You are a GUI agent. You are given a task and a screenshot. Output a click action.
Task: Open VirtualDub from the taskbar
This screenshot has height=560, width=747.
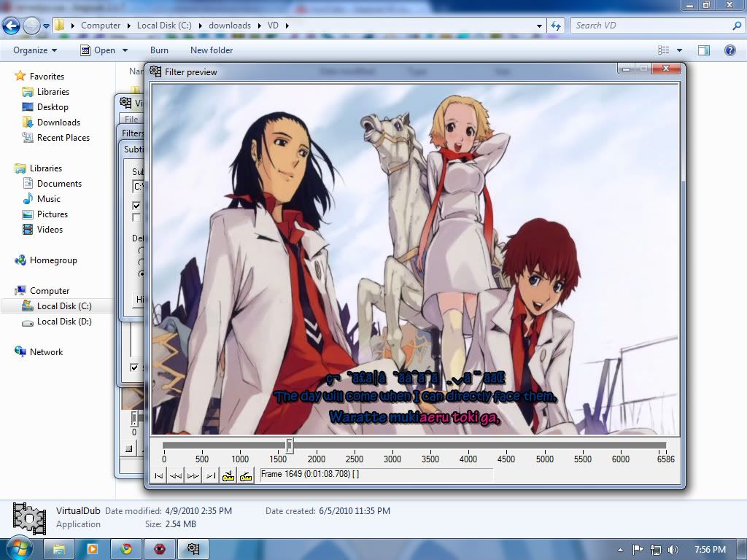coord(193,549)
